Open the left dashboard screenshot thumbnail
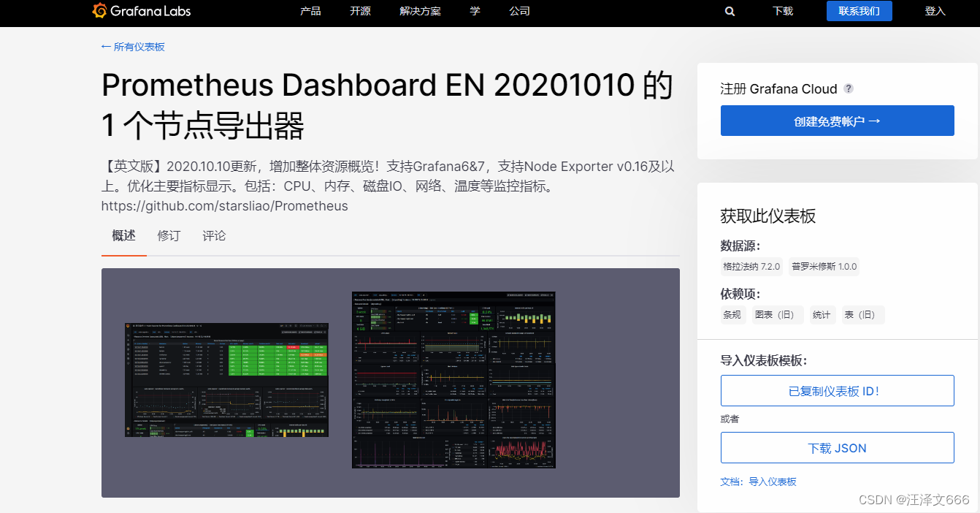 point(226,380)
